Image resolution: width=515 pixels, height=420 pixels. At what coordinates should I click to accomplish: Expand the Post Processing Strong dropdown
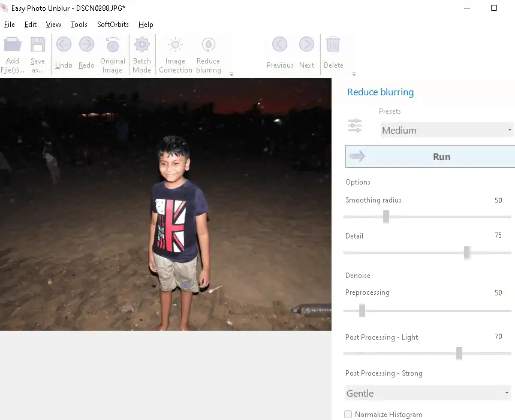pos(428,393)
